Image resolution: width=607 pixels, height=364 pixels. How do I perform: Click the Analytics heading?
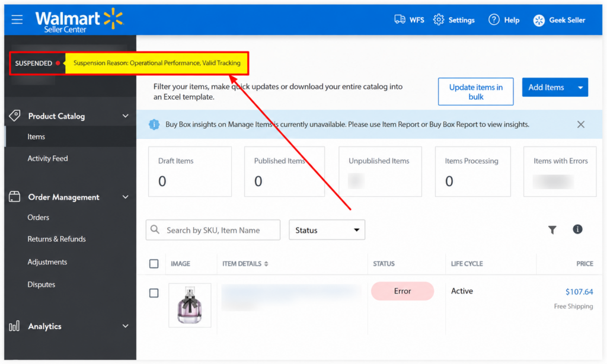point(44,327)
